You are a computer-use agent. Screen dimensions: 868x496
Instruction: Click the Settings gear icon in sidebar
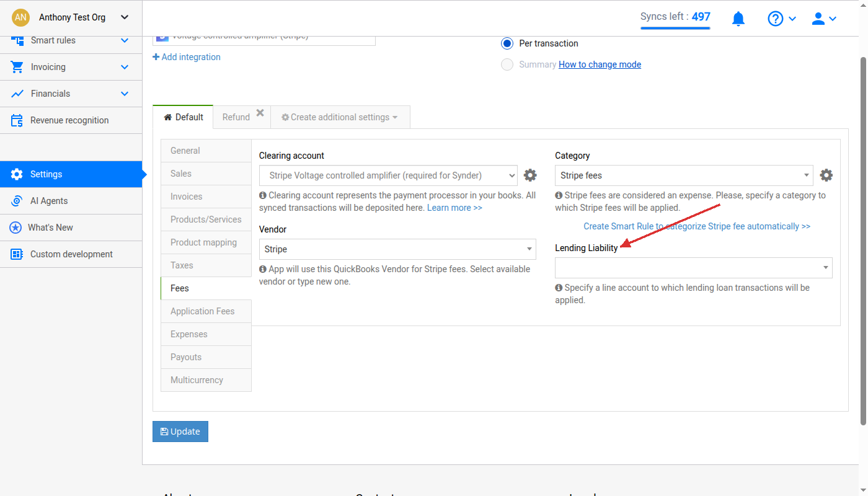tap(17, 174)
